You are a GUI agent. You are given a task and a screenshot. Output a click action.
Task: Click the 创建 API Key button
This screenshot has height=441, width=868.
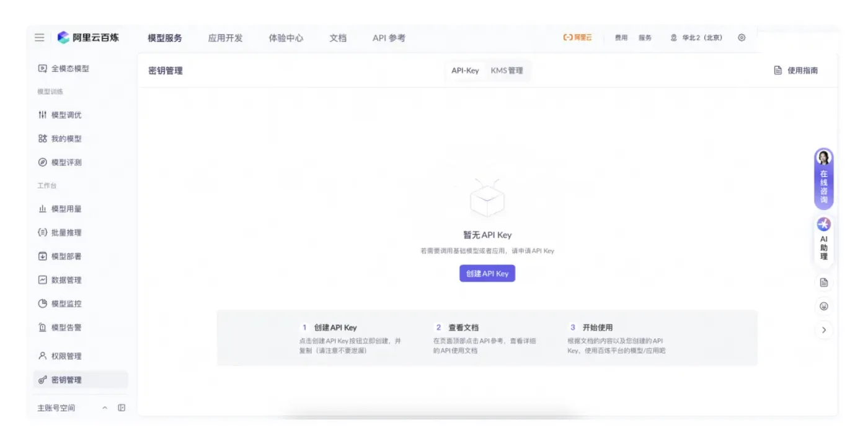pyautogui.click(x=487, y=273)
